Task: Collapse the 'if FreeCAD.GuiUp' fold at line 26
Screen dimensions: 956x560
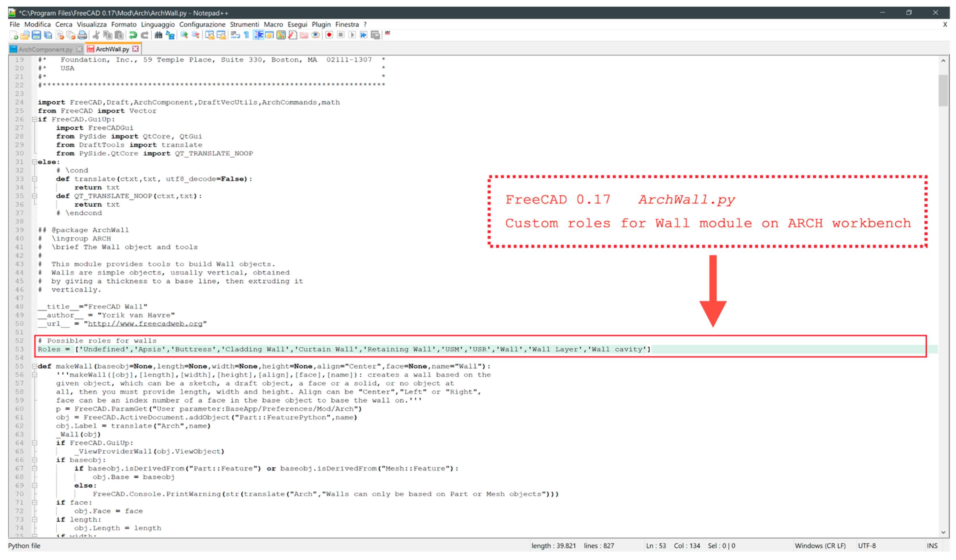Action: point(34,119)
